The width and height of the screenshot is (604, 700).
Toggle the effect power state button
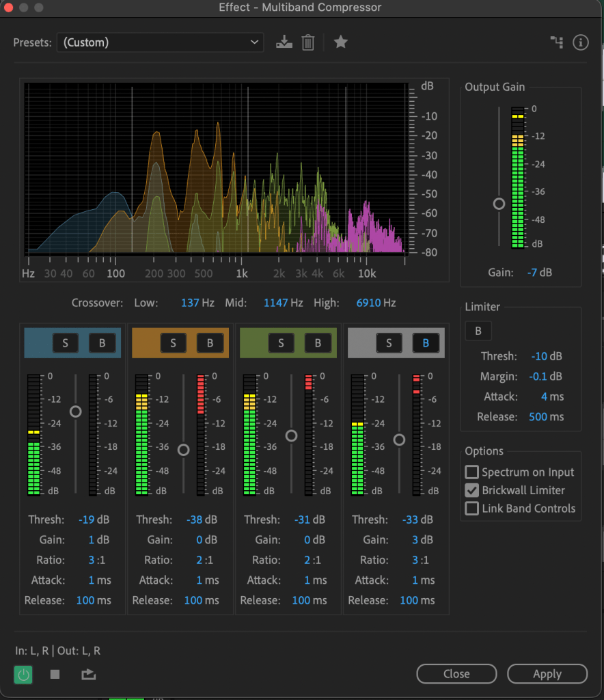23,675
